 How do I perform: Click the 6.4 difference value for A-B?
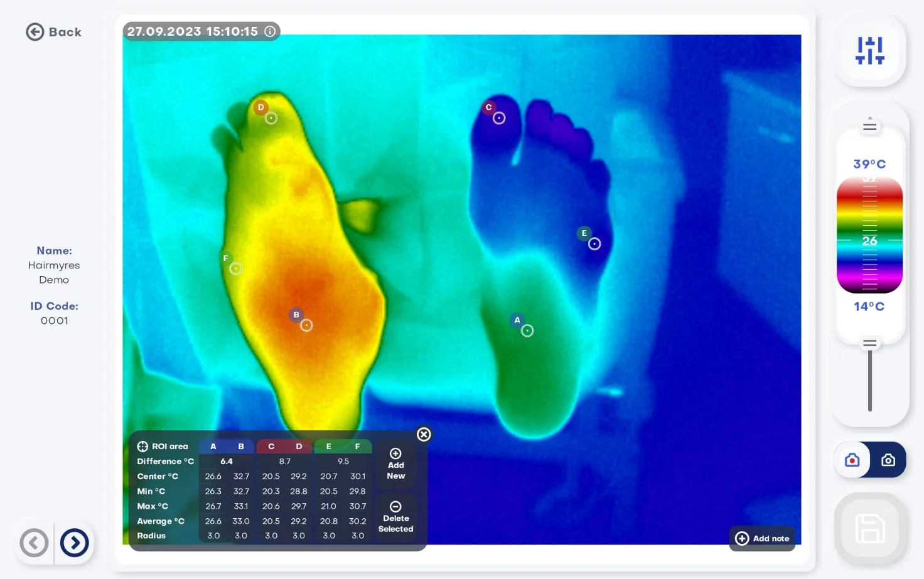tap(227, 461)
